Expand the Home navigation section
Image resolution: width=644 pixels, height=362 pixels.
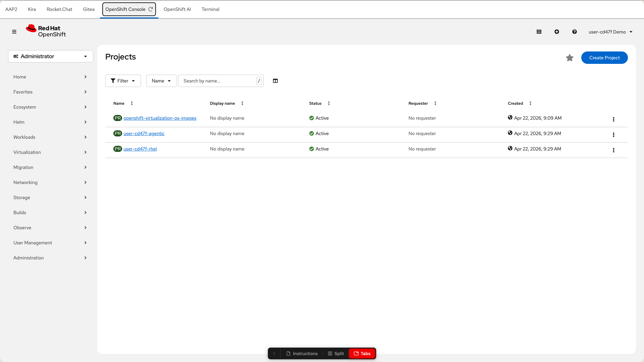[50, 77]
